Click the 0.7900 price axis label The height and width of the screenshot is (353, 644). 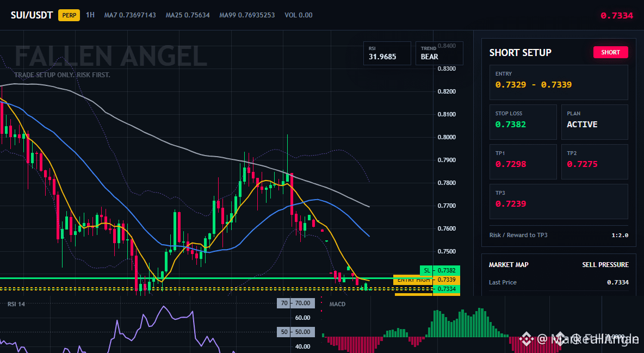point(447,160)
